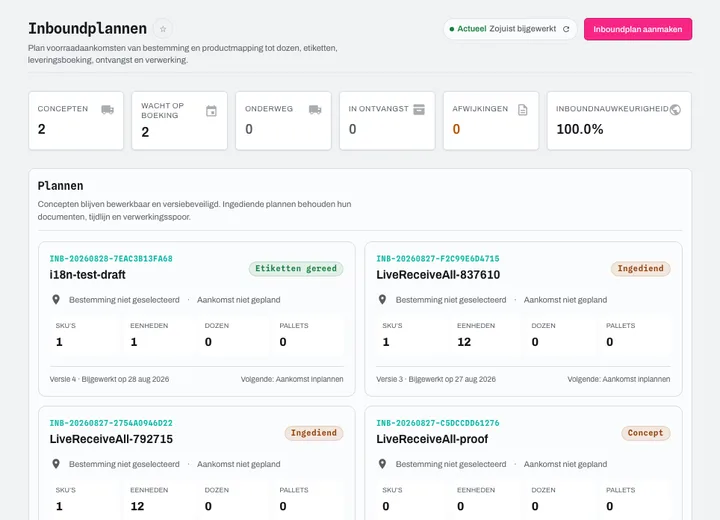The height and width of the screenshot is (520, 720).
Task: Click Eenheden value 12 in LiveReceiveAll-792715 card
Action: coord(137,507)
